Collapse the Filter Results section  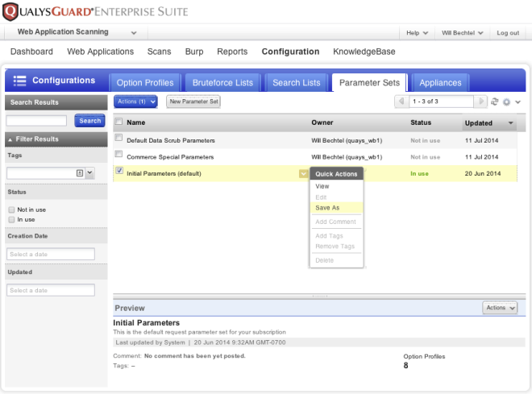tap(10, 139)
